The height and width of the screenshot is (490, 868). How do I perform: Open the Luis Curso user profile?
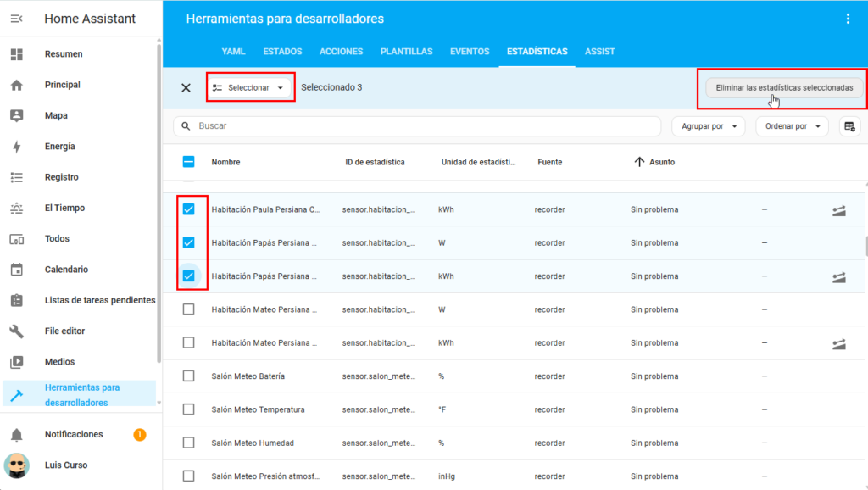[x=65, y=465]
